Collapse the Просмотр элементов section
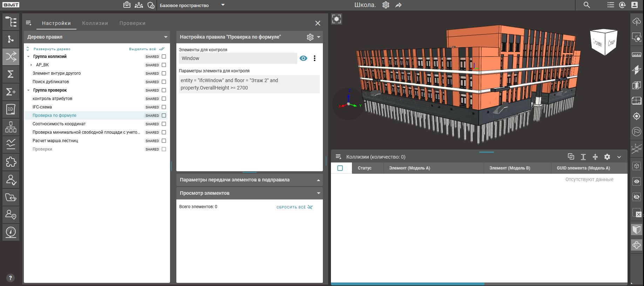 tap(318, 193)
